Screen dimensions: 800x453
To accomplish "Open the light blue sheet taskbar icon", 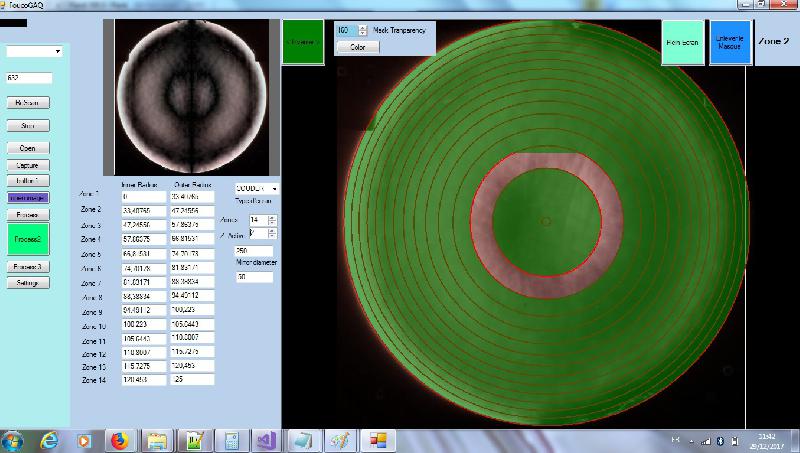I will coord(303,441).
